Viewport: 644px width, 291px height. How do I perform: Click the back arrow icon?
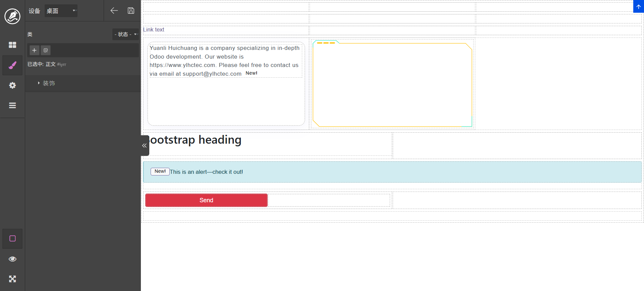[114, 11]
